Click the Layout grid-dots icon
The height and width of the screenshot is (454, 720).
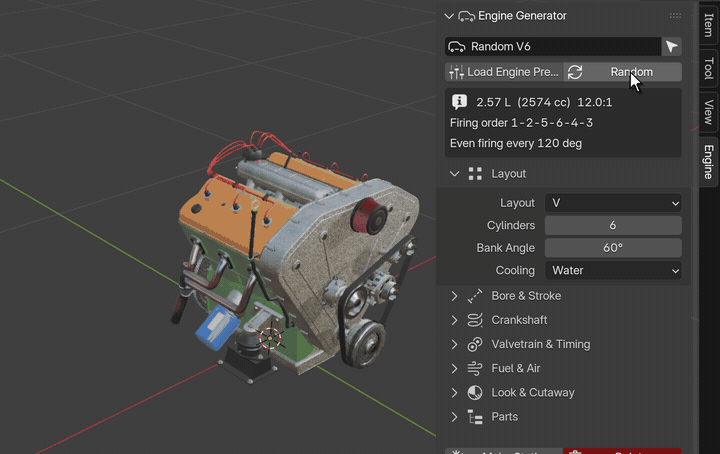tap(475, 174)
